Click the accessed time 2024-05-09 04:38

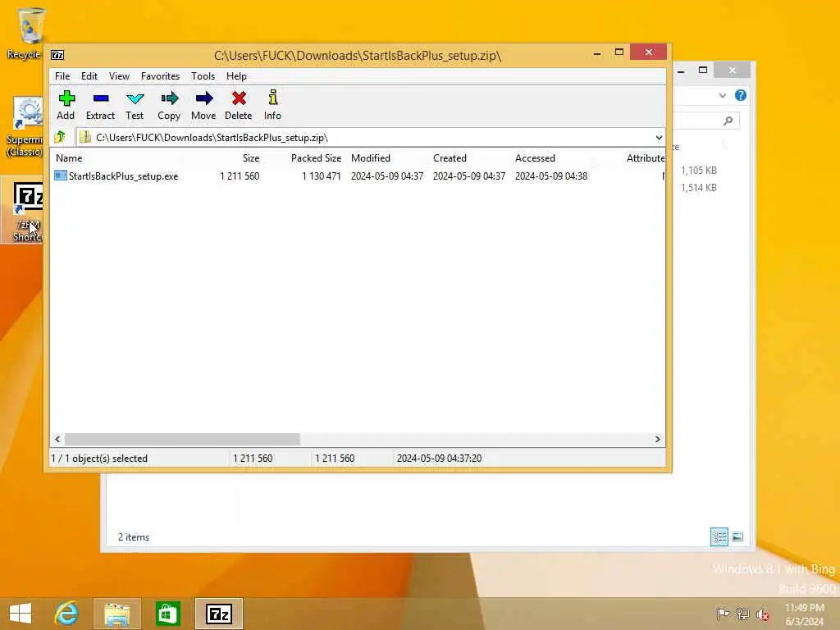tap(551, 176)
